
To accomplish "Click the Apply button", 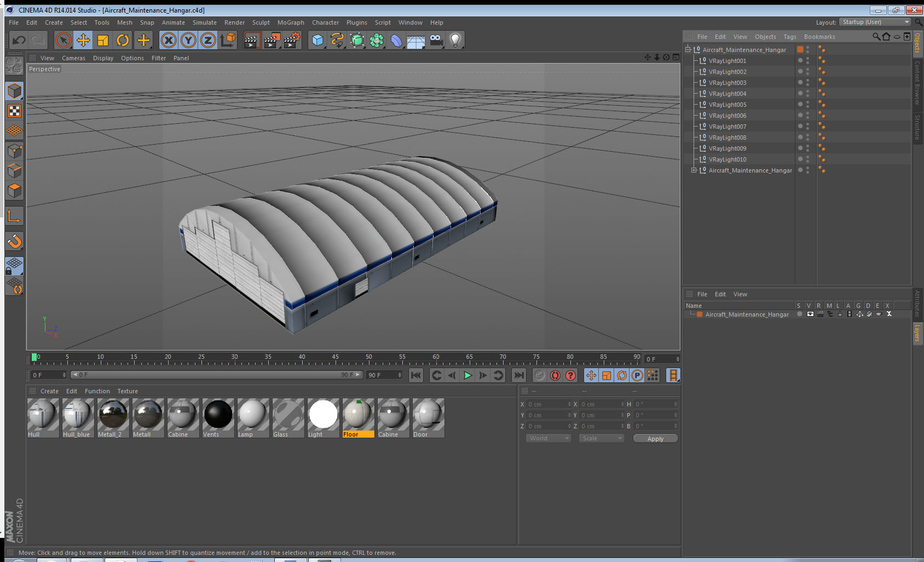I will pos(655,439).
